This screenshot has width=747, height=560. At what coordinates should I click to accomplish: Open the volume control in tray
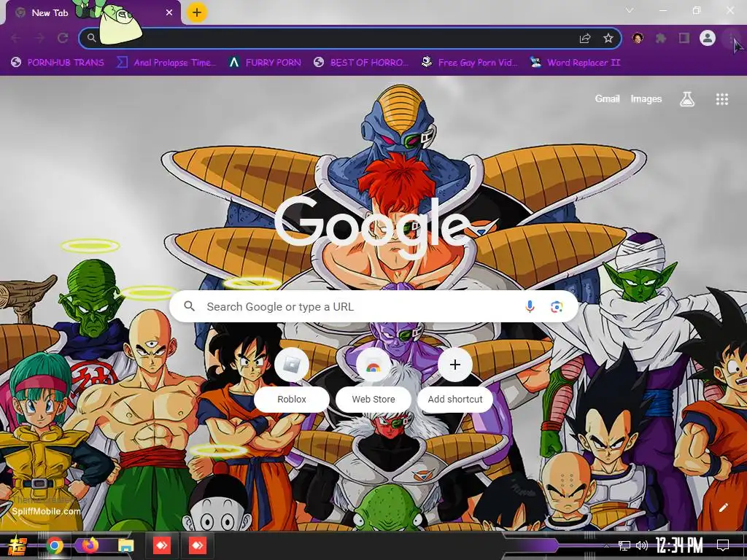point(642,545)
